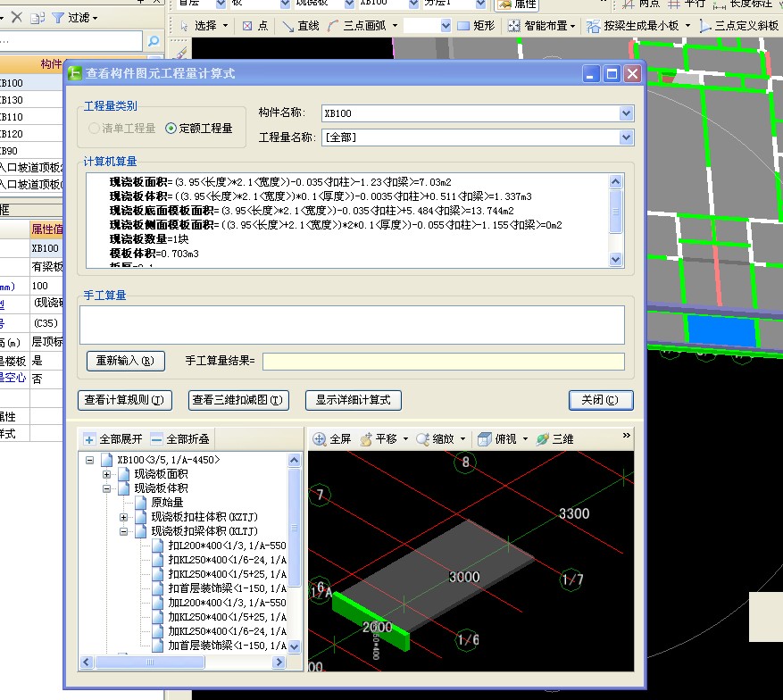
Task: Open the 工程量名称 [全部] dropdown
Action: click(626, 137)
